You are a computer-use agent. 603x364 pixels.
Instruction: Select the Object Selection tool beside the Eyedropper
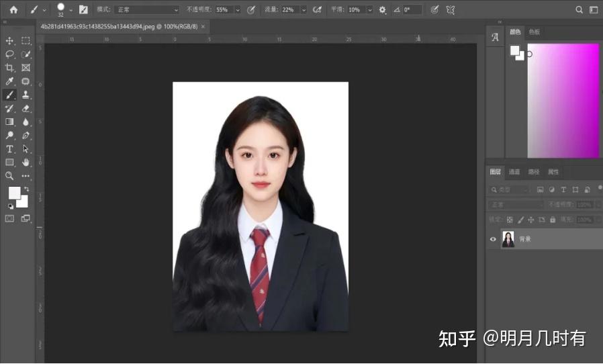[26, 81]
